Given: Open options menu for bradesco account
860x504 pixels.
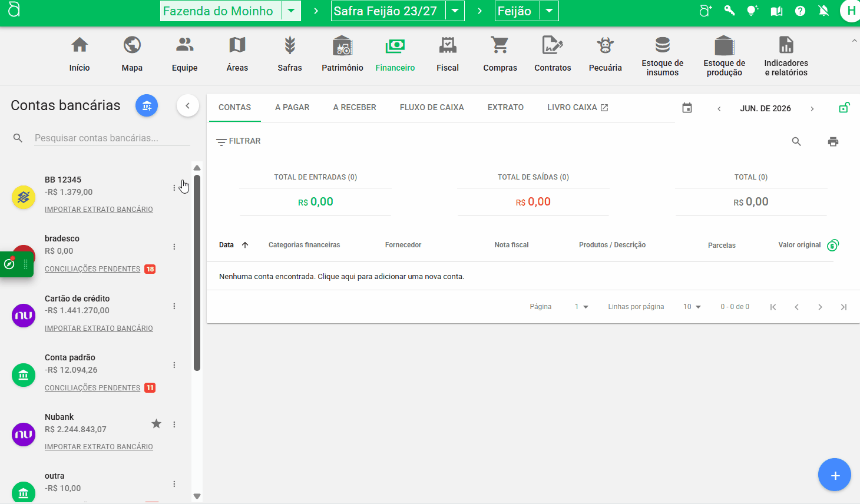Looking at the screenshot, I should click(x=174, y=247).
